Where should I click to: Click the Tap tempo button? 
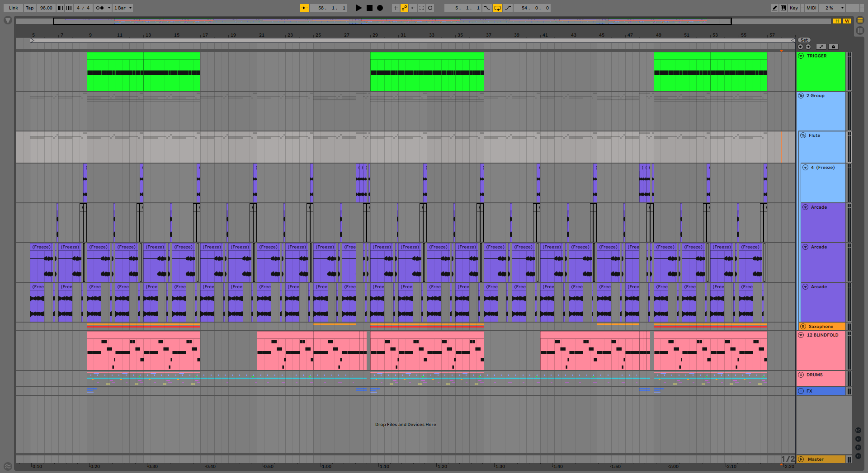(29, 8)
